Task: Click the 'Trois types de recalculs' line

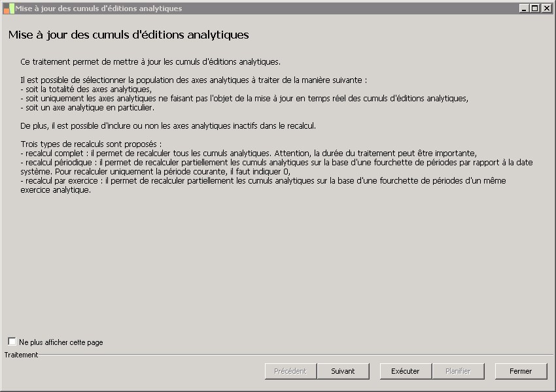Action: (x=91, y=144)
